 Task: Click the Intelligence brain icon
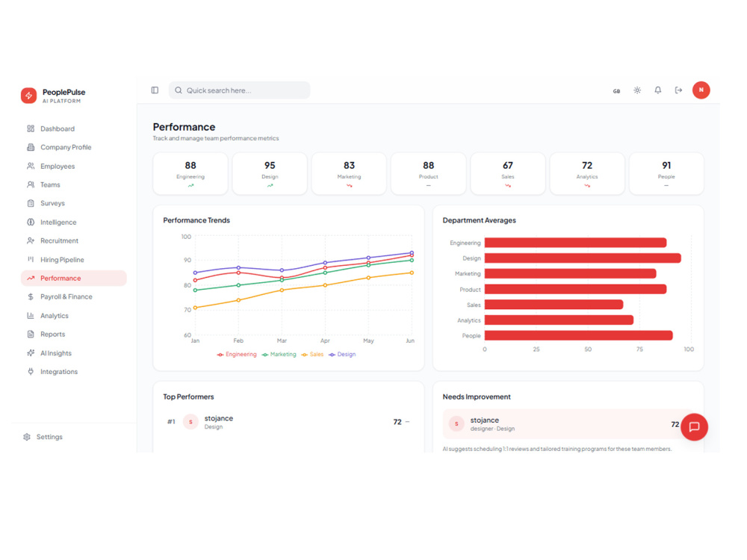pos(31,222)
